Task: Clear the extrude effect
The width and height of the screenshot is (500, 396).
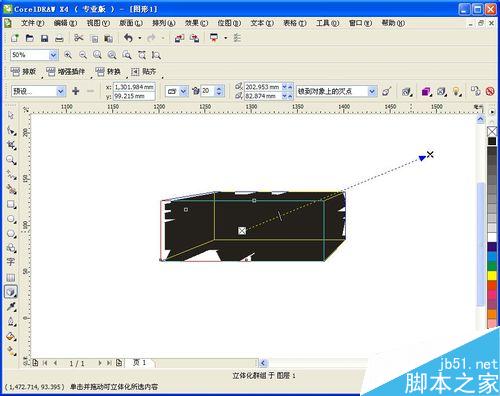Action: [x=490, y=91]
